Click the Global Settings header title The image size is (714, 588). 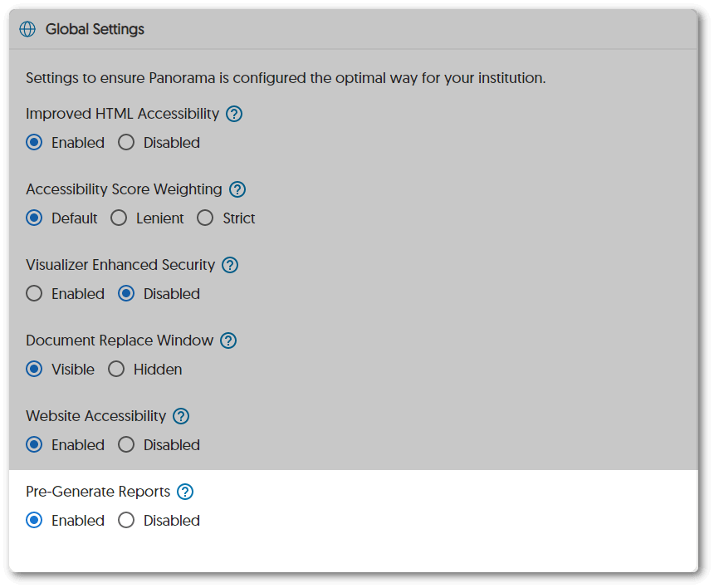(x=95, y=29)
